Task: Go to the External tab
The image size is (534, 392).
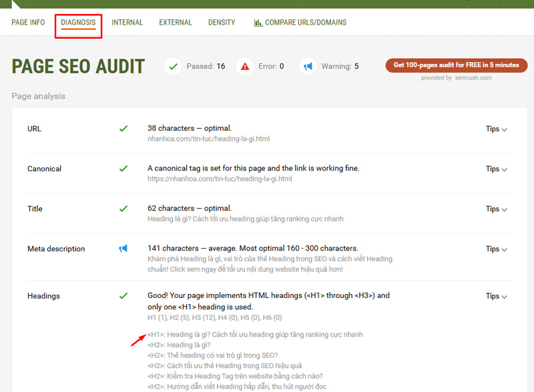Action: (x=176, y=23)
